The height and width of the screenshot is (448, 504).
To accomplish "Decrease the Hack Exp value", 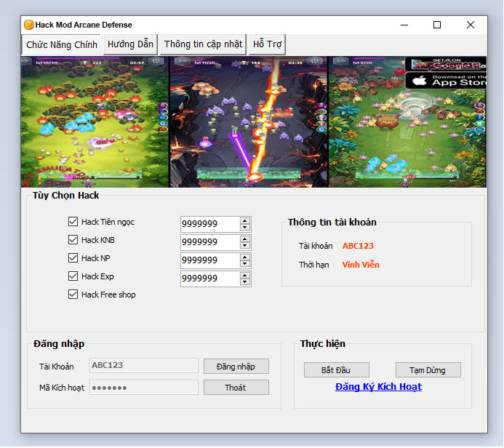I will pyautogui.click(x=245, y=282).
